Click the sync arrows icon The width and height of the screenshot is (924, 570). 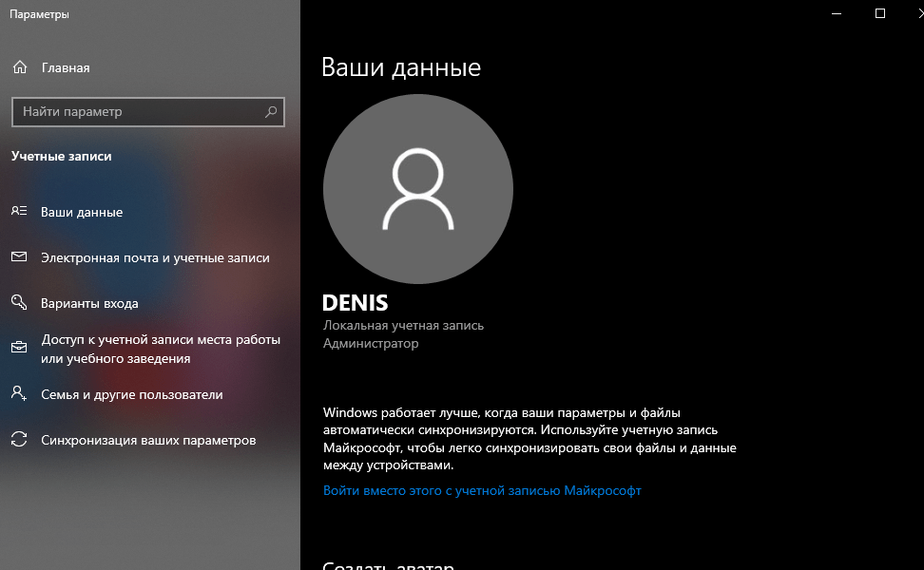(19, 440)
